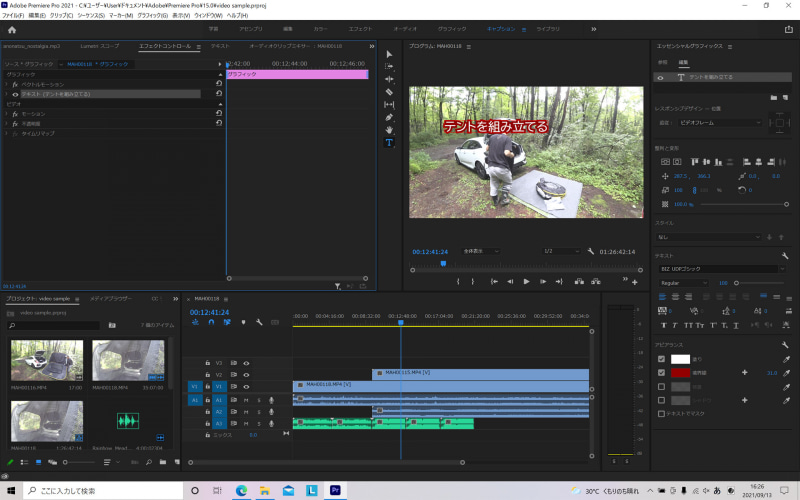
Task: Hide text layer in Essential Graphics
Action: [x=661, y=78]
